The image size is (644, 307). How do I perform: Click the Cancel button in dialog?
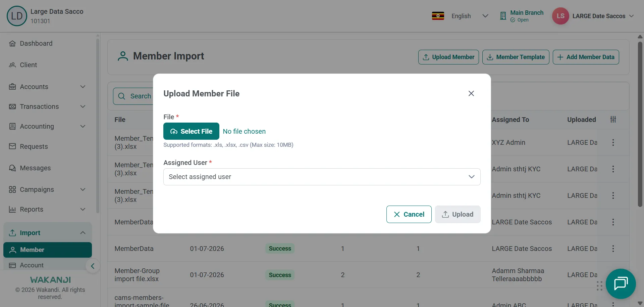point(409,214)
